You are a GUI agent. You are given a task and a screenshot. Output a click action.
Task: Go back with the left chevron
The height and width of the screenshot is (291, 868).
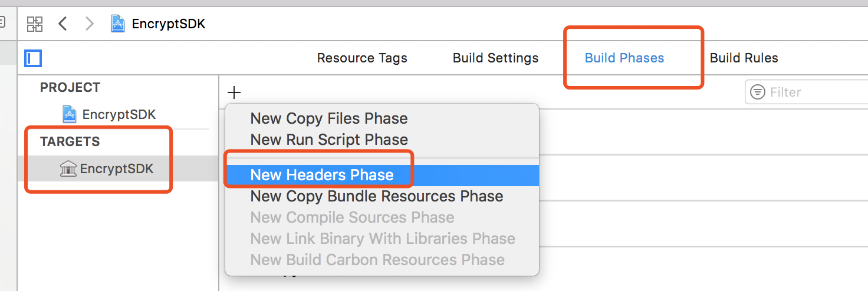63,24
